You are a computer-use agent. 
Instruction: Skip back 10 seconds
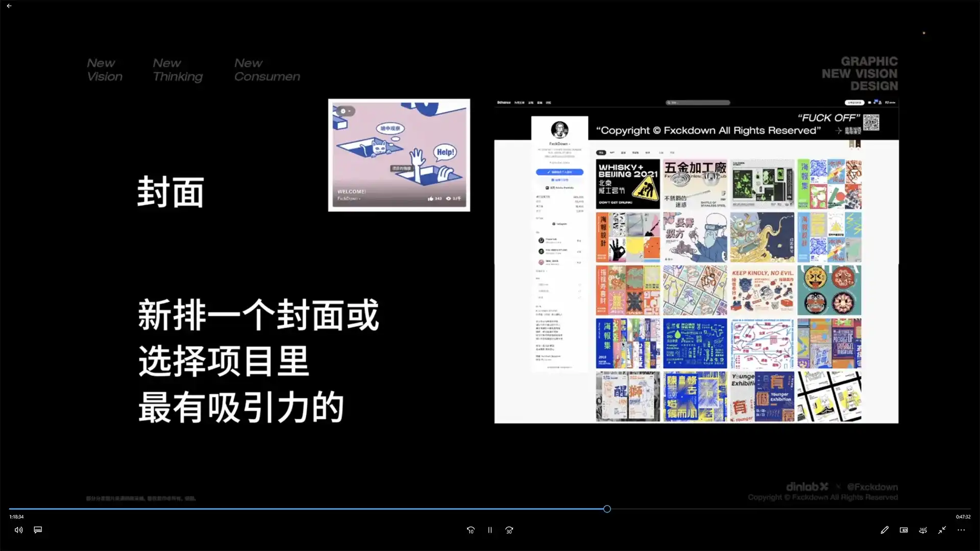coord(470,530)
